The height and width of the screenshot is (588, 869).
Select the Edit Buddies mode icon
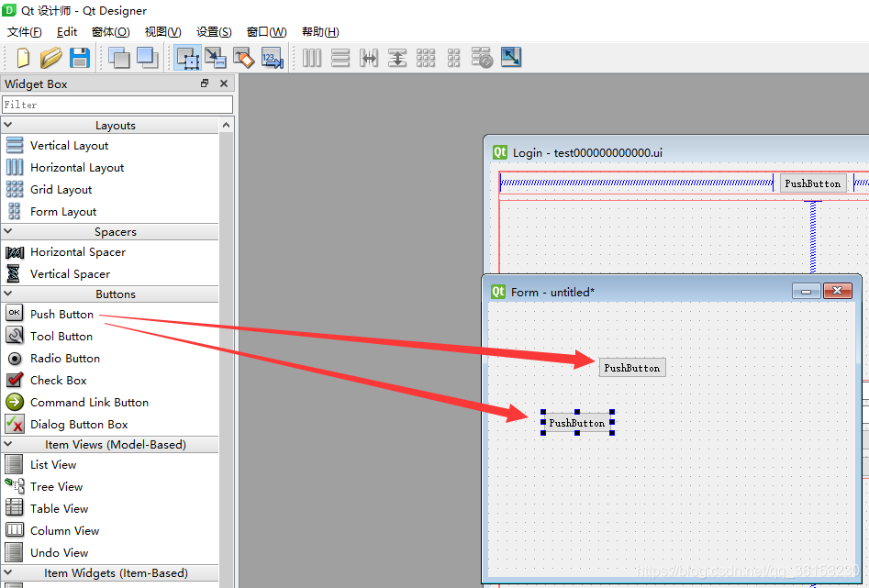point(244,58)
